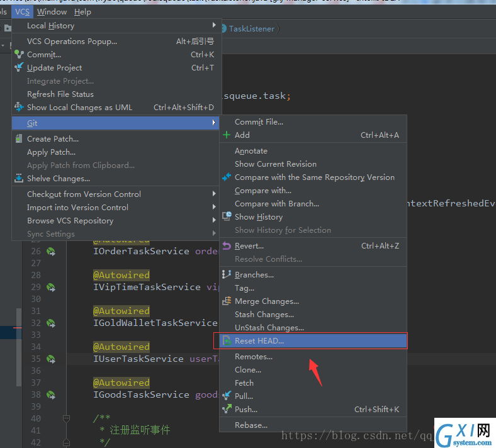Image resolution: width=496 pixels, height=448 pixels.
Task: Open the VCS menu
Action: pos(22,12)
